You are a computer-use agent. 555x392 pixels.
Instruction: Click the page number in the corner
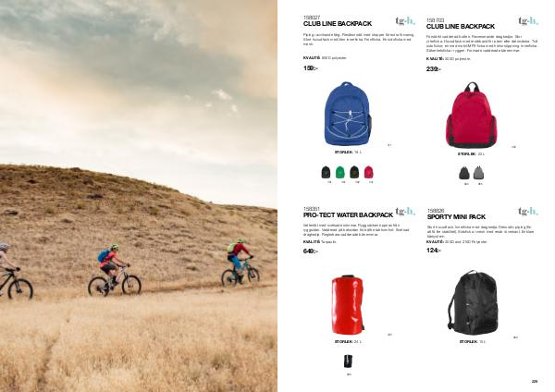point(535,382)
